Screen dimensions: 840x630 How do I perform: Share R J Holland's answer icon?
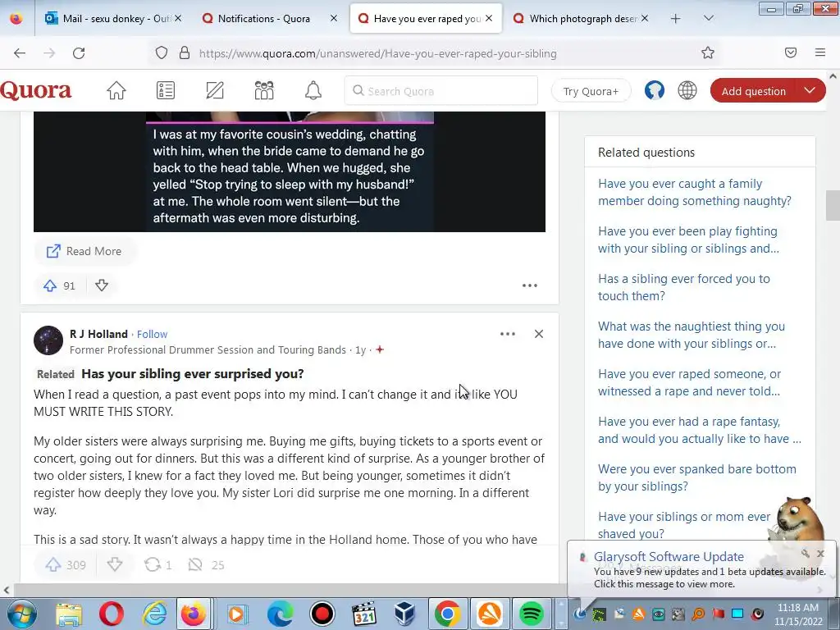pos(153,564)
